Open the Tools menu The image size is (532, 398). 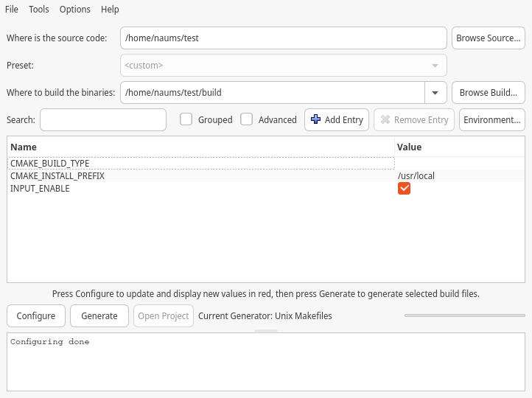click(39, 10)
